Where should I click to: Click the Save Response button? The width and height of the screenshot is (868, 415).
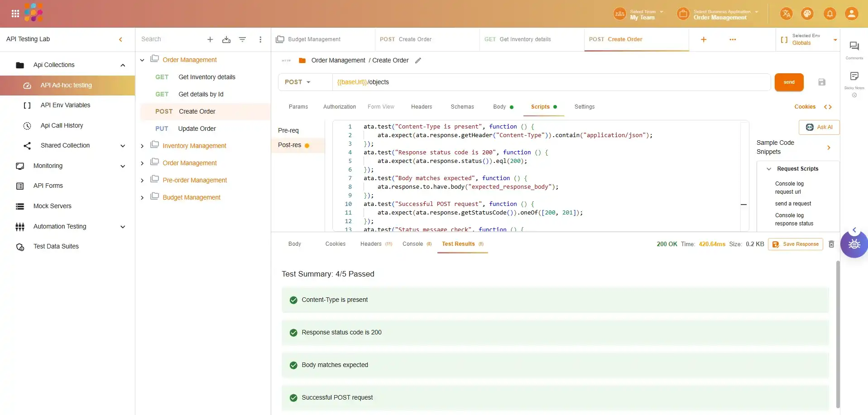pos(796,244)
